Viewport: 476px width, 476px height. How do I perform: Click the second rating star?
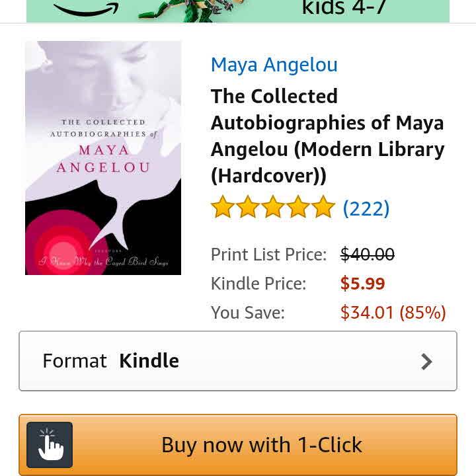coord(248,208)
